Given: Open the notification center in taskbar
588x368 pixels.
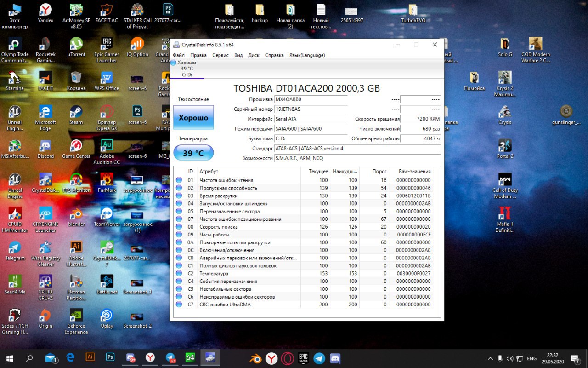Looking at the screenshot, I should (x=575, y=358).
